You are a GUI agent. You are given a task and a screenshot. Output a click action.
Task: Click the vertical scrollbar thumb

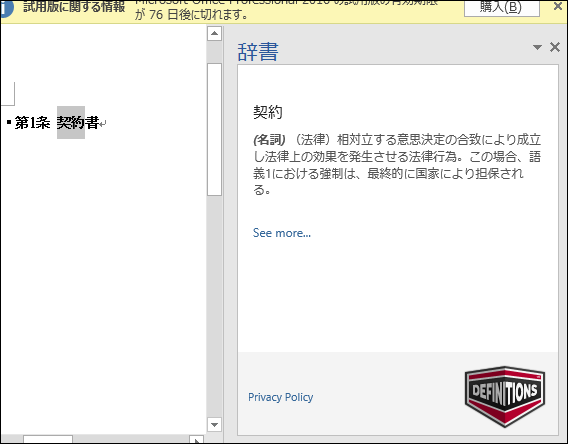(x=214, y=129)
